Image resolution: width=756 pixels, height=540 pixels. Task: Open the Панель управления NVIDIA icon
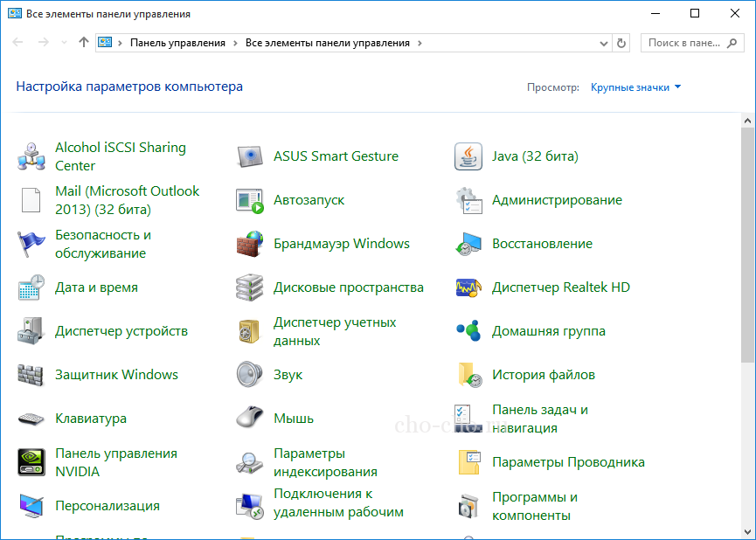point(31,462)
